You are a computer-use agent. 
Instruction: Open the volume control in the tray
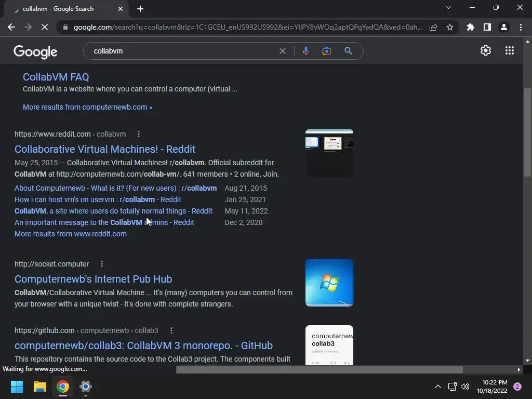click(465, 387)
